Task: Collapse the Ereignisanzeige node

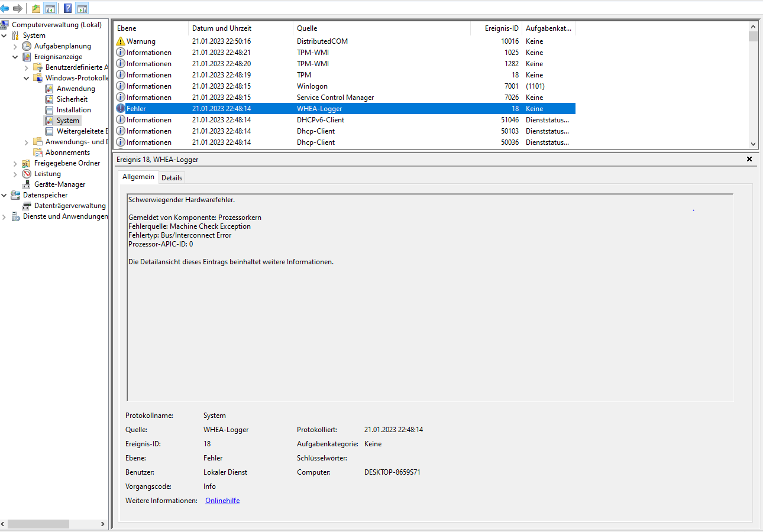Action: [15, 57]
